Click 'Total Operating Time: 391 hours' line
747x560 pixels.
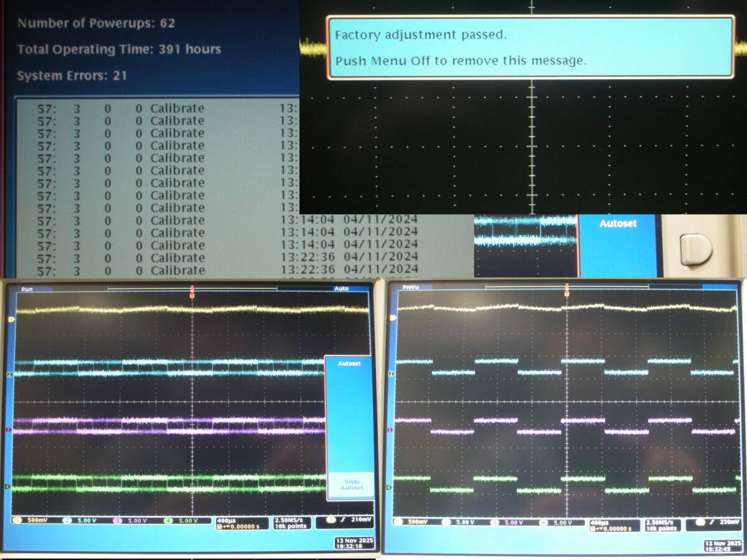pos(119,49)
